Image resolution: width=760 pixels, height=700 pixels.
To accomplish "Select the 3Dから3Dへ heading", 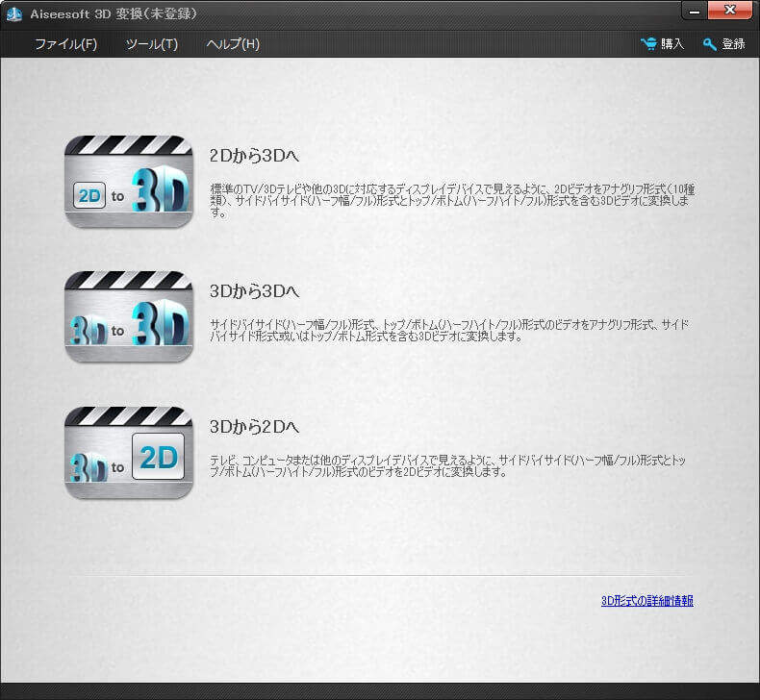I will pos(255,291).
